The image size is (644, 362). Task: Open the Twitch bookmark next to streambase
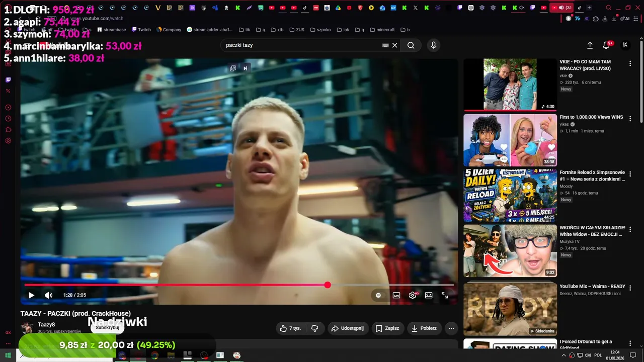pos(141,30)
